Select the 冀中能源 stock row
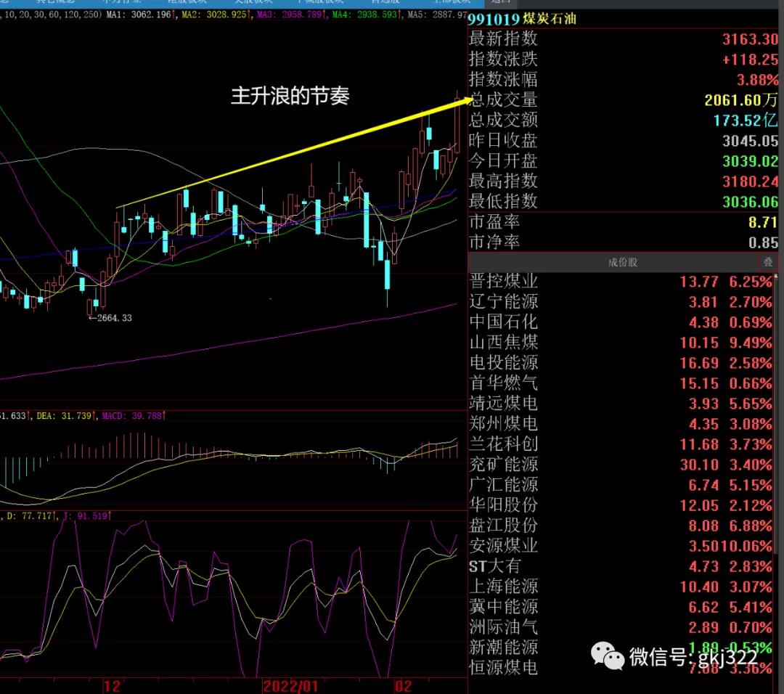 (621, 608)
